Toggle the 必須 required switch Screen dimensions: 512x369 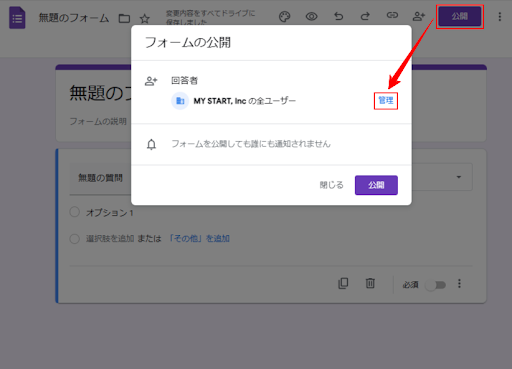coord(436,285)
